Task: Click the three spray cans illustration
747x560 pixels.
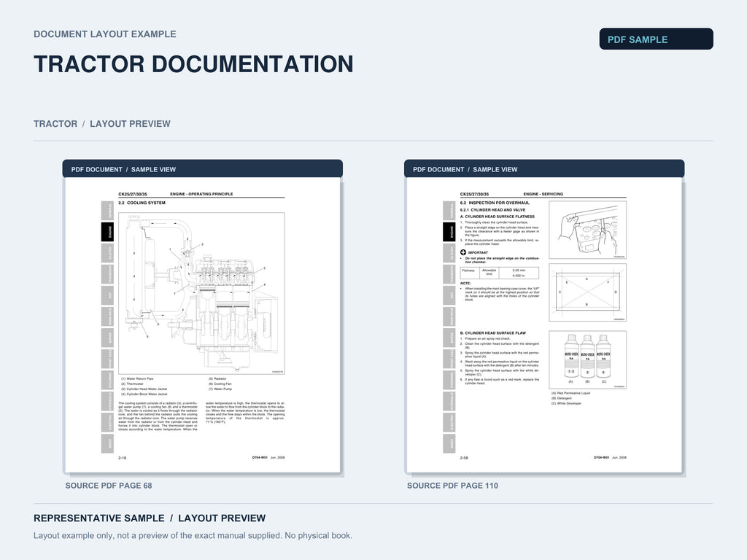Action: pos(587,359)
